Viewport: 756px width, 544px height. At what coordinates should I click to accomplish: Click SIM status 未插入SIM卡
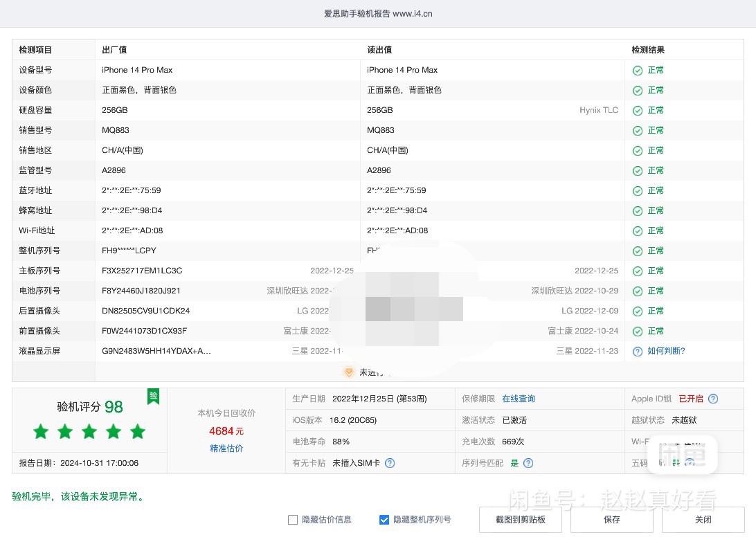pos(357,463)
